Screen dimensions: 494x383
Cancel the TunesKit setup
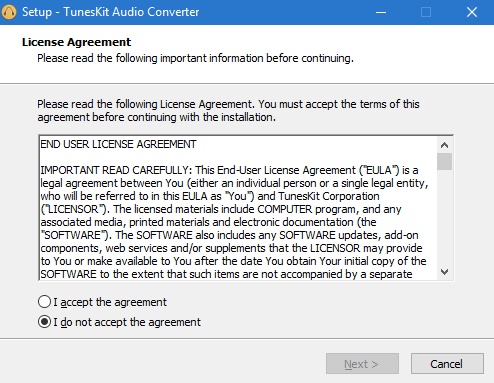point(447,364)
